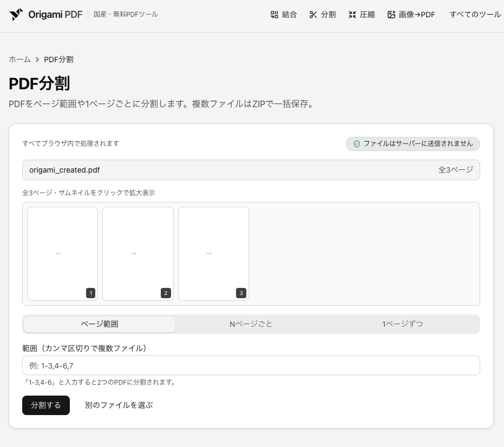This screenshot has height=447, width=504.
Task: Switch to the 1ページずつ tab
Action: click(x=402, y=324)
